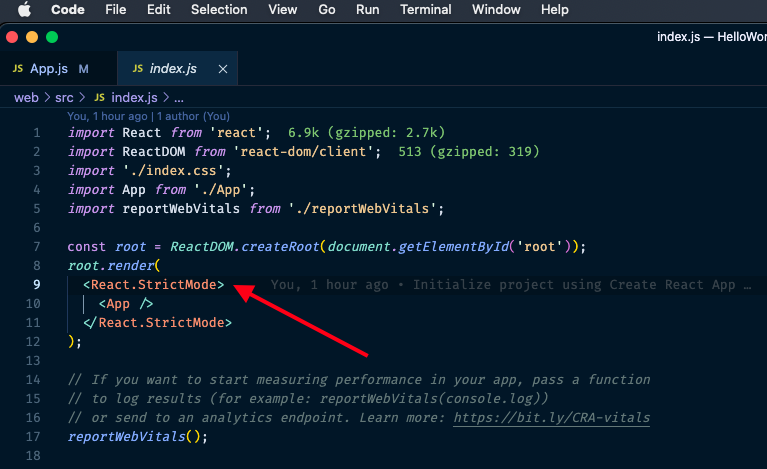This screenshot has width=767, height=469.
Task: Open the Selection menu
Action: (x=219, y=10)
